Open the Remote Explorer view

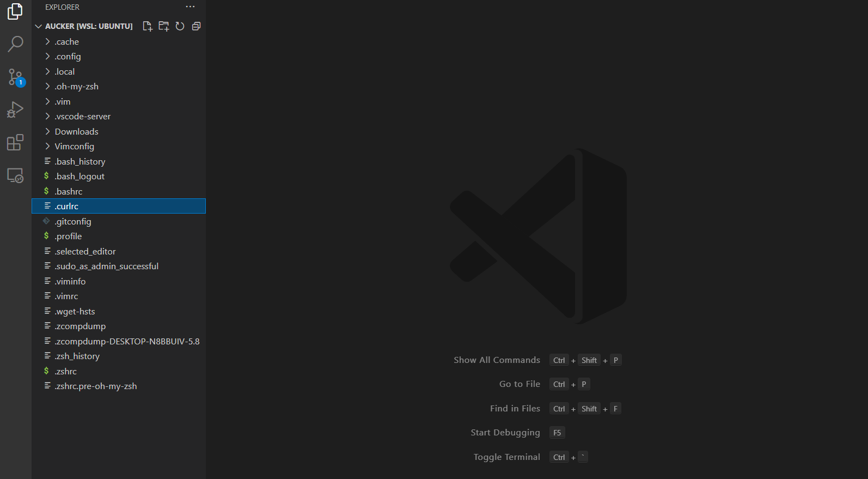coord(15,175)
